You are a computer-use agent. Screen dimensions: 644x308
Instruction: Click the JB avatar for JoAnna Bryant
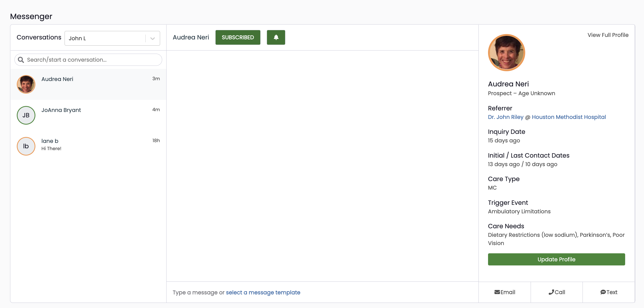click(26, 115)
